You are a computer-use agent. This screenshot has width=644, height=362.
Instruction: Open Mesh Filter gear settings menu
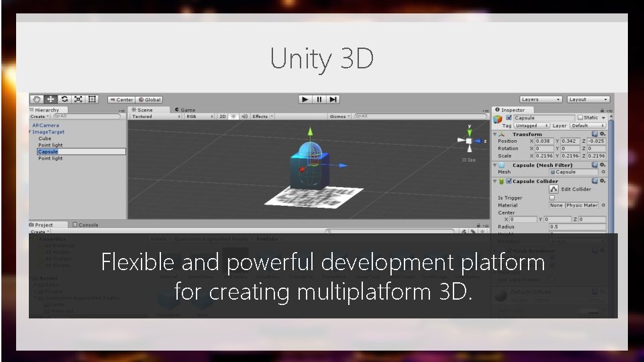click(x=602, y=165)
